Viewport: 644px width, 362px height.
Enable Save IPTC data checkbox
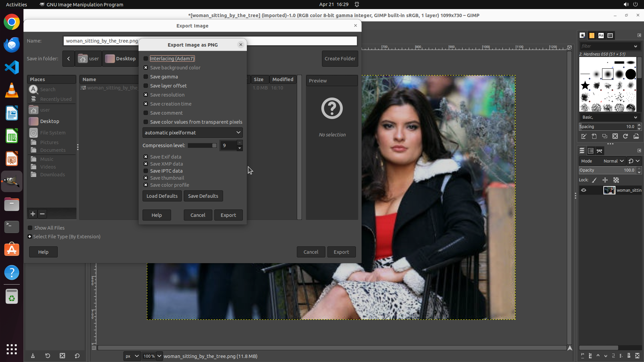(146, 171)
